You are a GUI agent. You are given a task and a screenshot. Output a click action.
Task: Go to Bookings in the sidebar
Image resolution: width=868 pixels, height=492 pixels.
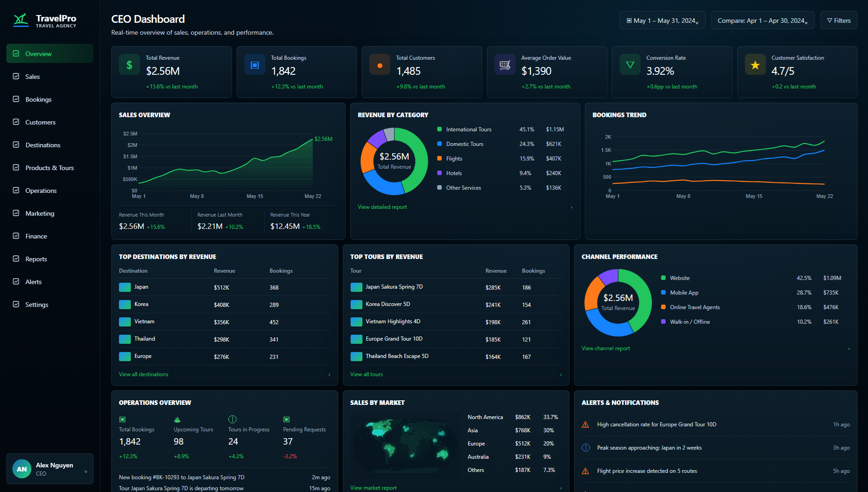coord(50,99)
